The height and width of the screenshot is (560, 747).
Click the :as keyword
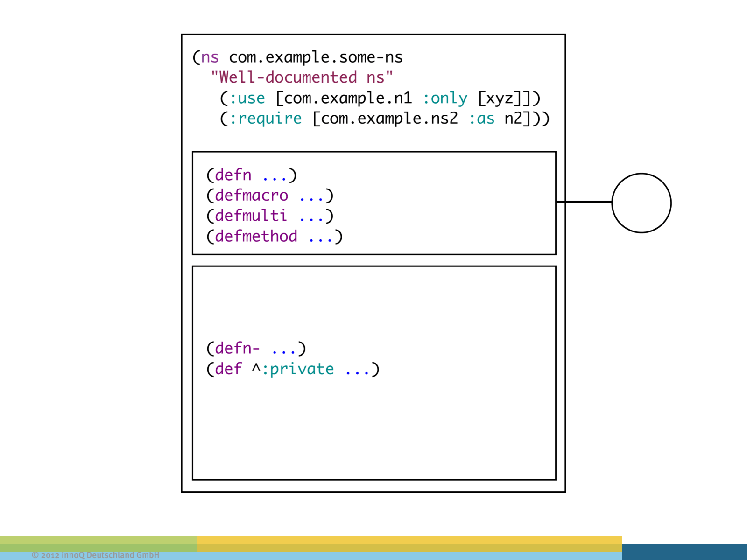(x=482, y=119)
